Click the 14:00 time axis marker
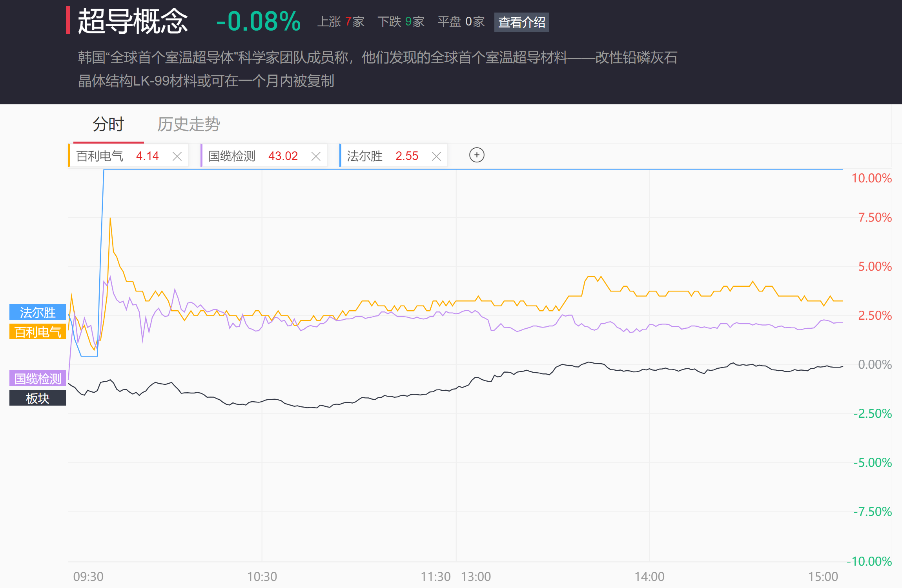The height and width of the screenshot is (588, 902). click(649, 577)
